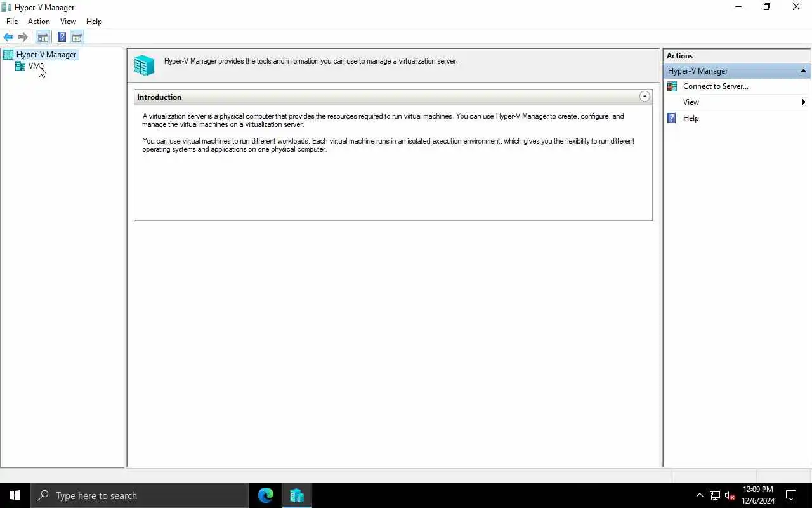Screen dimensions: 812x508
Task: Collapse the Introduction section
Action: [x=645, y=97]
